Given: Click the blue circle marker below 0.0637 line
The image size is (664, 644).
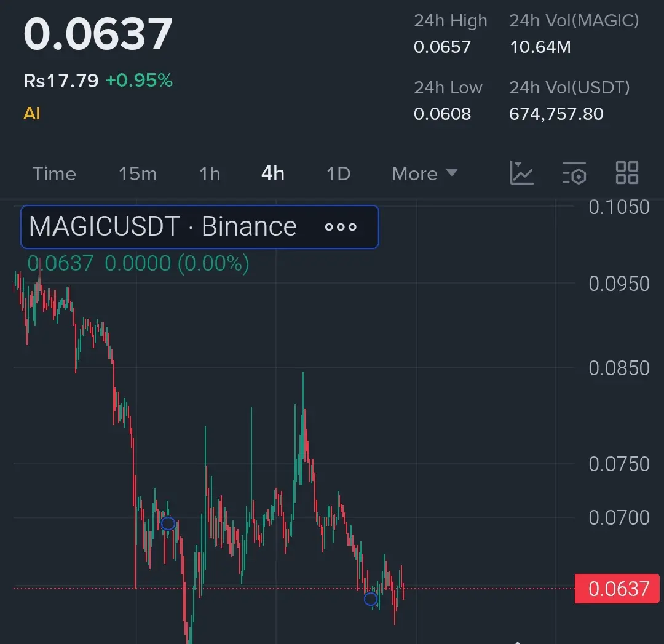Looking at the screenshot, I should pyautogui.click(x=371, y=598).
